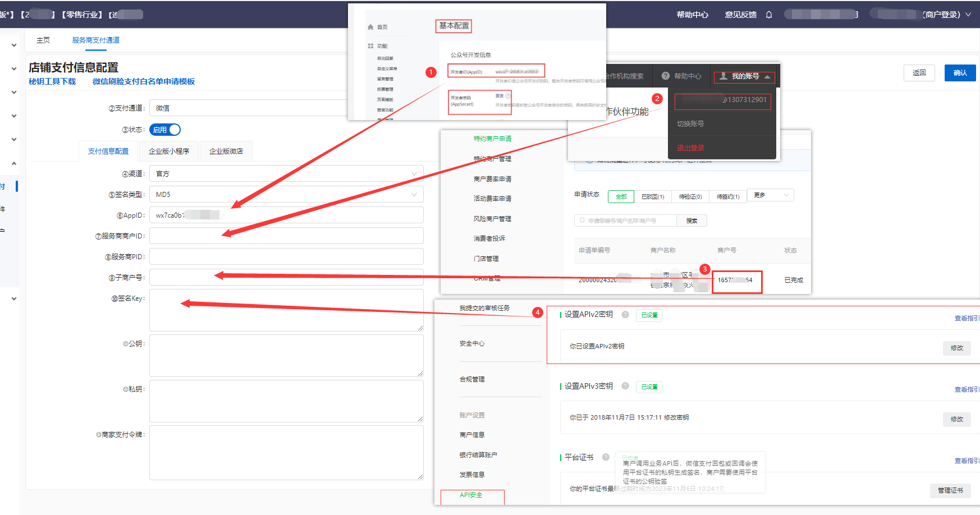
Task: Switch to the 主页 tab
Action: 43,40
